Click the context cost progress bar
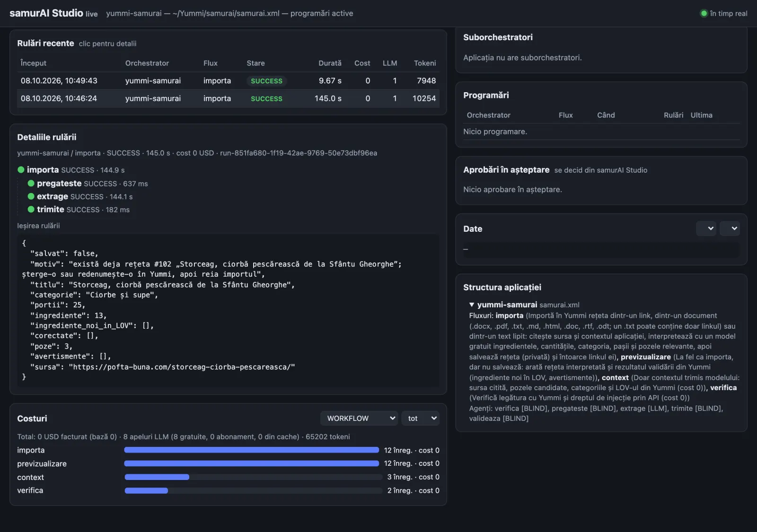The width and height of the screenshot is (757, 532). pyautogui.click(x=253, y=477)
